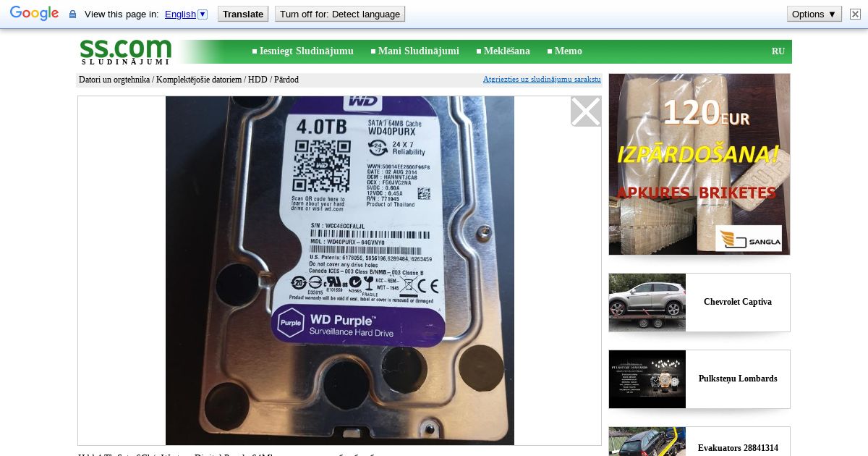Return to listings via Atgriezties link
Screen dimensions: 868x456
click(542, 80)
